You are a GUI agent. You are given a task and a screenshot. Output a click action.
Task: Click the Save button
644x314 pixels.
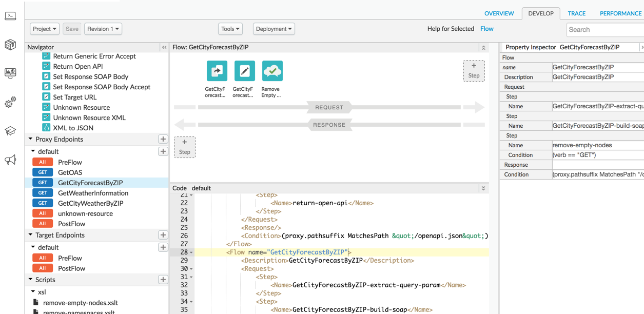(x=72, y=29)
